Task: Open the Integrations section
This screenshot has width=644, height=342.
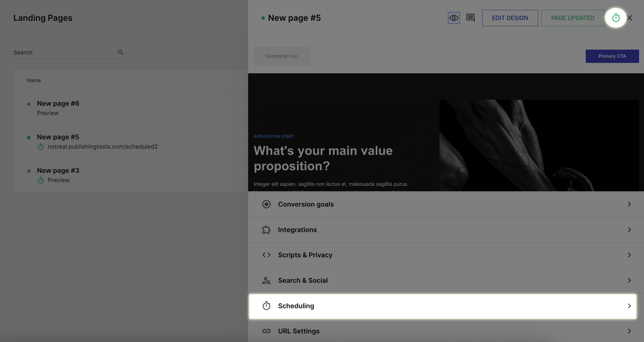Action: click(x=446, y=230)
